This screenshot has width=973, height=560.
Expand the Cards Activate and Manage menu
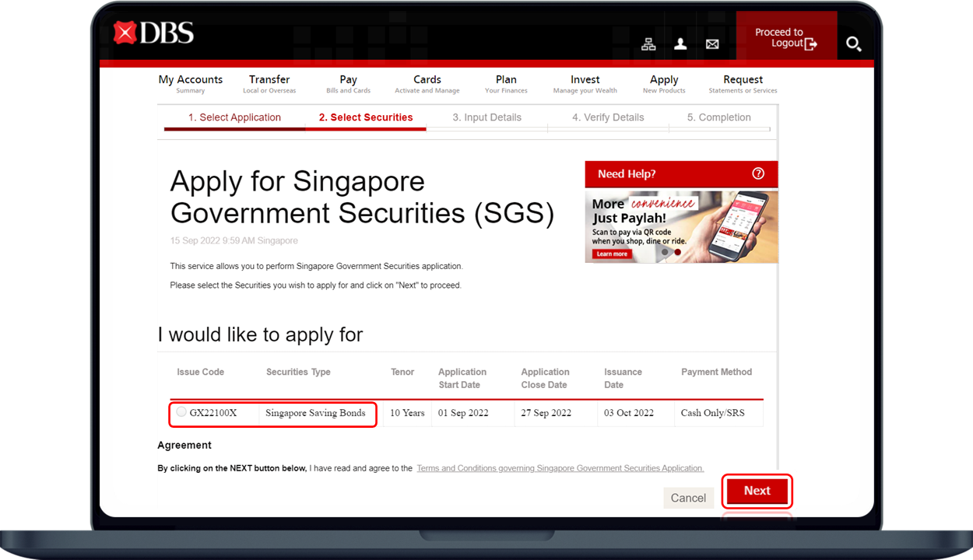click(427, 84)
